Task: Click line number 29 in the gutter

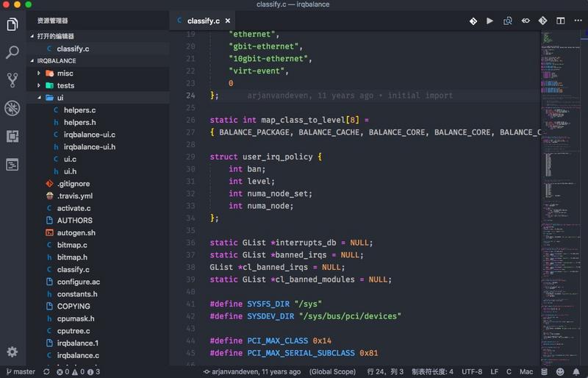Action: pos(191,157)
